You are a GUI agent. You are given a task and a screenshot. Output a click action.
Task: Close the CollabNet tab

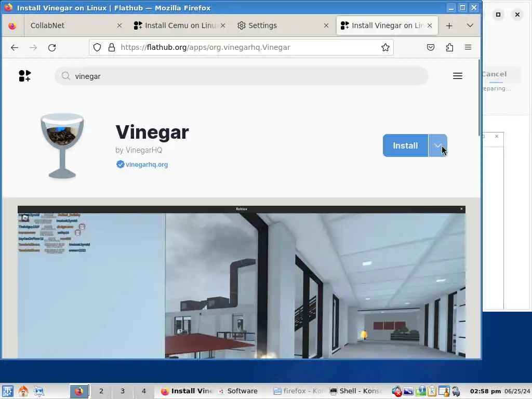119,25
